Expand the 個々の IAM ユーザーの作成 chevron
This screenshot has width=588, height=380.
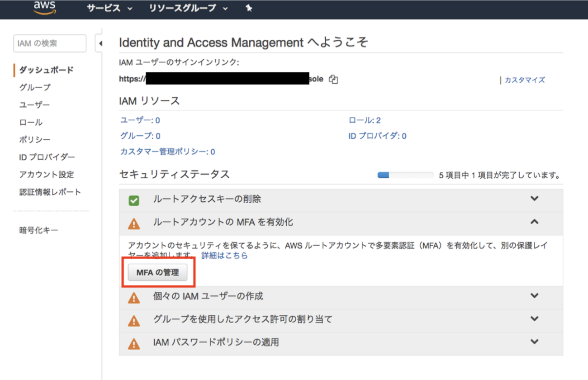[x=535, y=296]
